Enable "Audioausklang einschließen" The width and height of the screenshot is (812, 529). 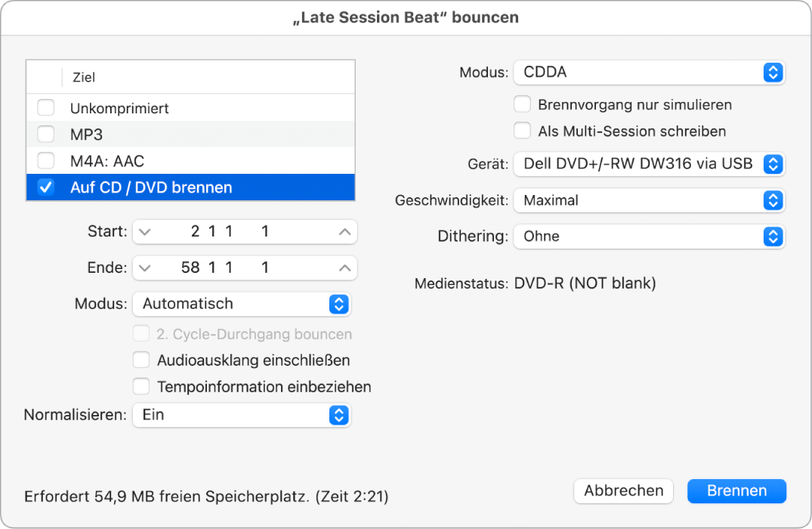point(141,360)
